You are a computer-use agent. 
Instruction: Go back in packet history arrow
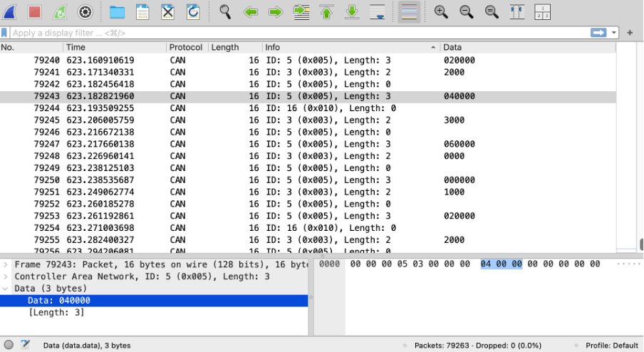coord(251,12)
